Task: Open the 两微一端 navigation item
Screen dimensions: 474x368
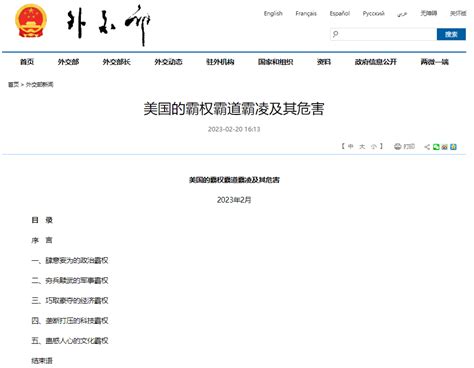Action: (x=434, y=62)
